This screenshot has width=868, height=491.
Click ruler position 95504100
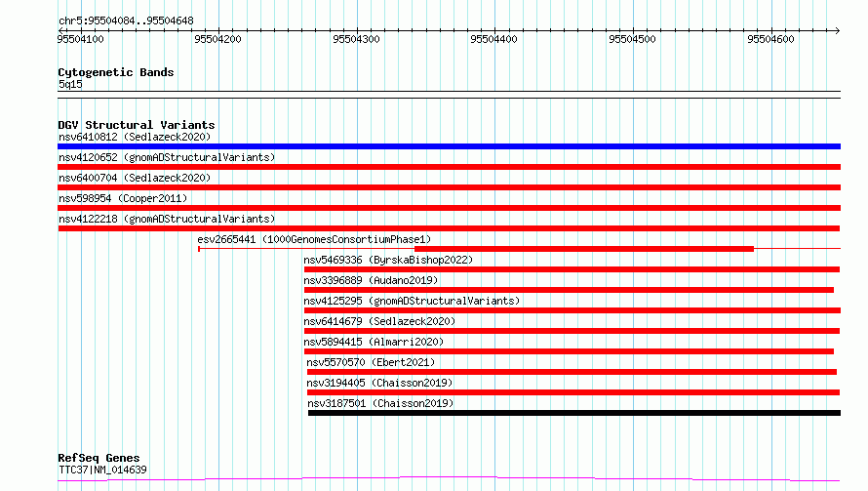pyautogui.click(x=80, y=39)
